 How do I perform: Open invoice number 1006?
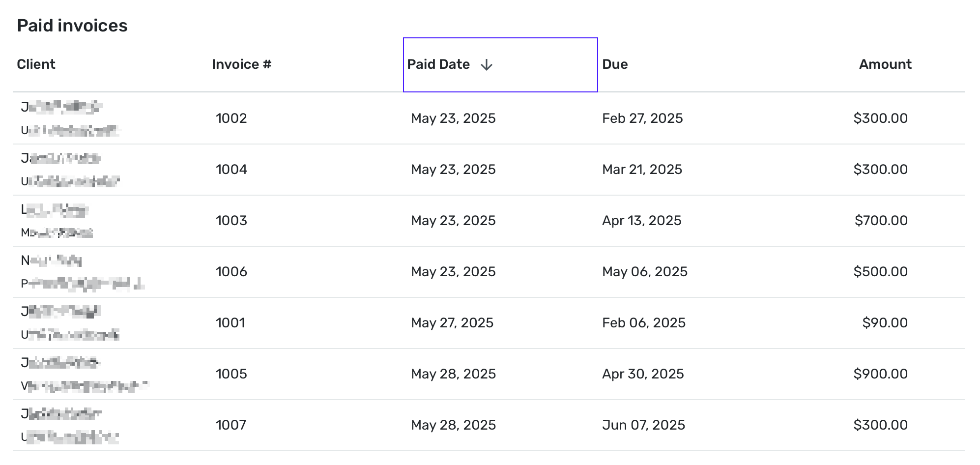[231, 272]
